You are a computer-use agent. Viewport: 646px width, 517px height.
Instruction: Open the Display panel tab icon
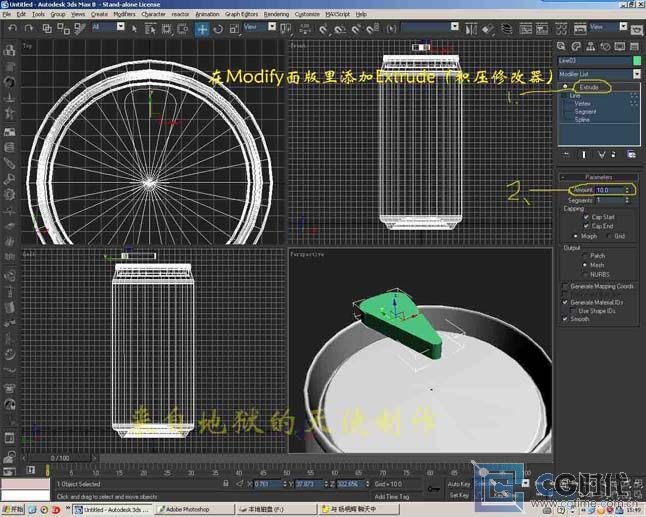620,47
